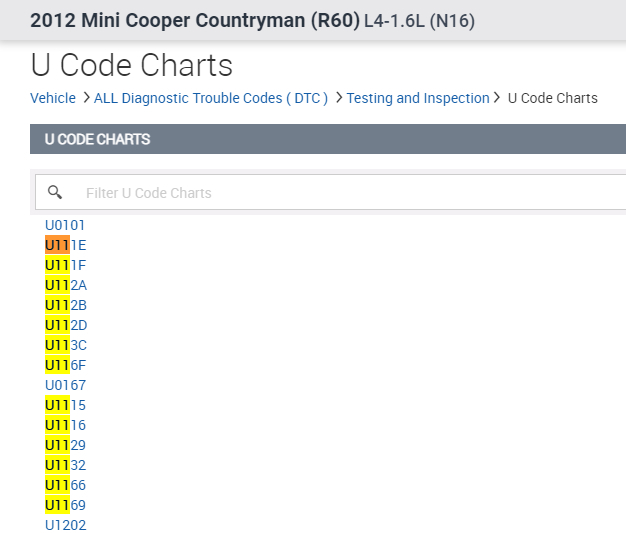The image size is (626, 533).
Task: Click the U CODE CHARTS section header bar
Action: click(328, 139)
